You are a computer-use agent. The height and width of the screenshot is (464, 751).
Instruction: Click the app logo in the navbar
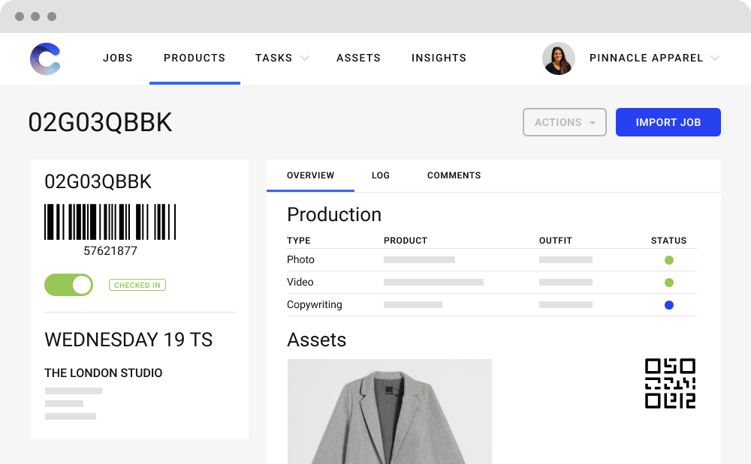[45, 59]
